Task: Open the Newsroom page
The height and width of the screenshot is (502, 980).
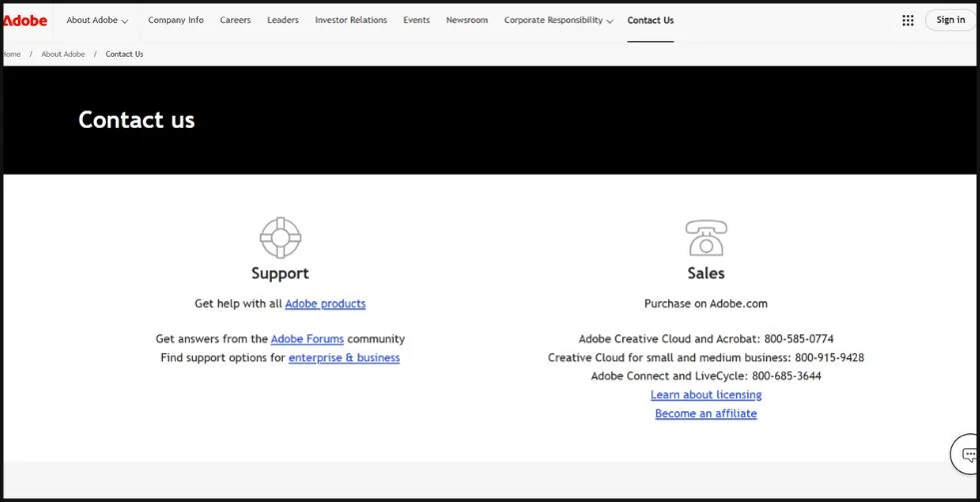Action: pos(467,20)
